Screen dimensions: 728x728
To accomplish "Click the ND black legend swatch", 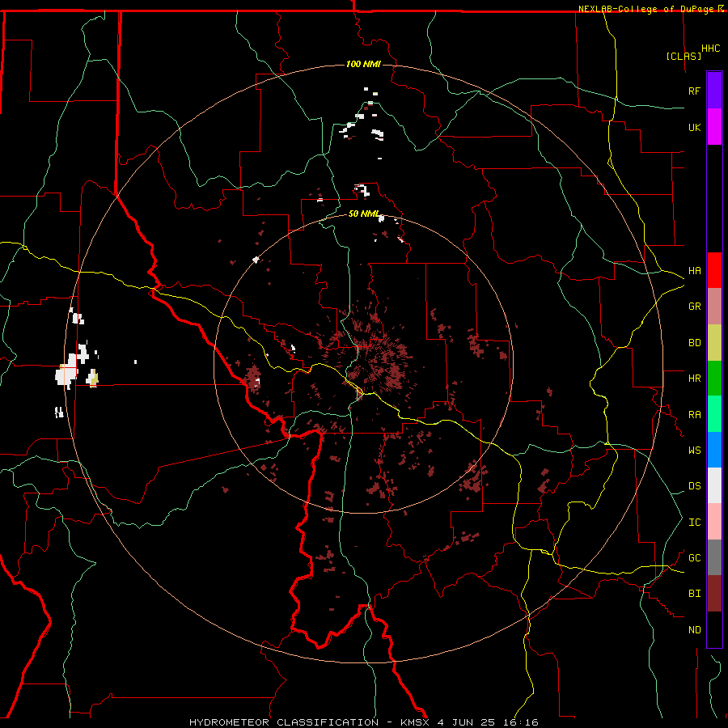I will (x=714, y=629).
